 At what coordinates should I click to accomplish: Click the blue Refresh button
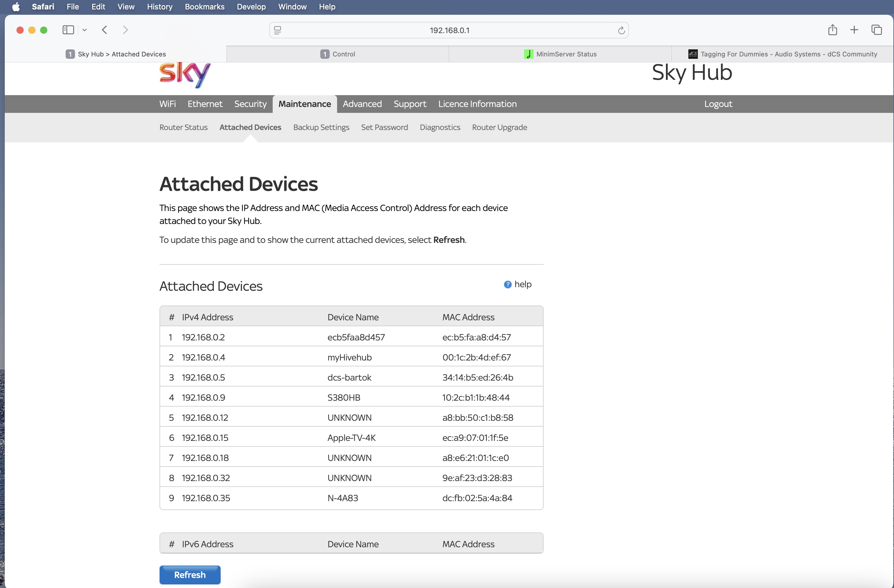pos(190,575)
